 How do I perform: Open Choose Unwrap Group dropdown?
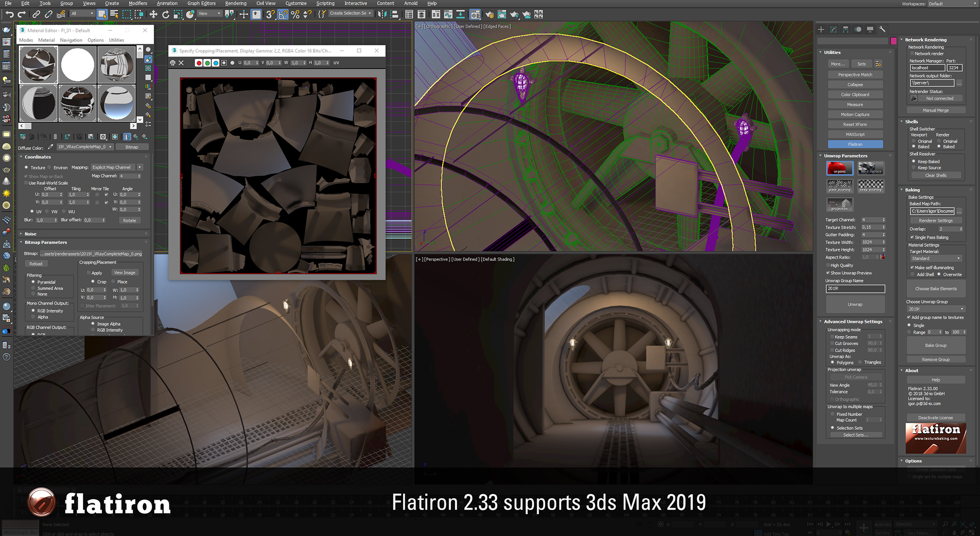pos(936,309)
